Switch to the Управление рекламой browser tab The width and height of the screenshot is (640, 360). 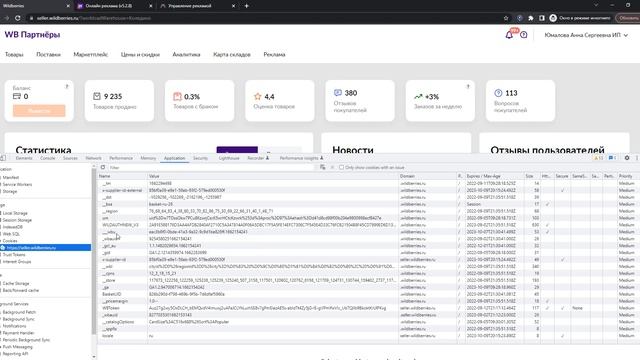(x=197, y=6)
